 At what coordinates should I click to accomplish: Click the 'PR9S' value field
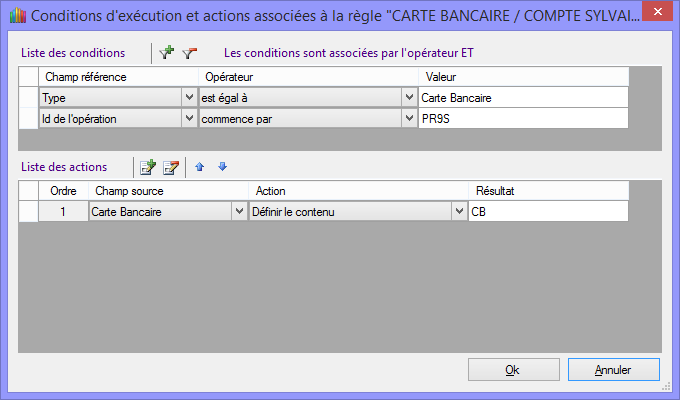coord(523,119)
